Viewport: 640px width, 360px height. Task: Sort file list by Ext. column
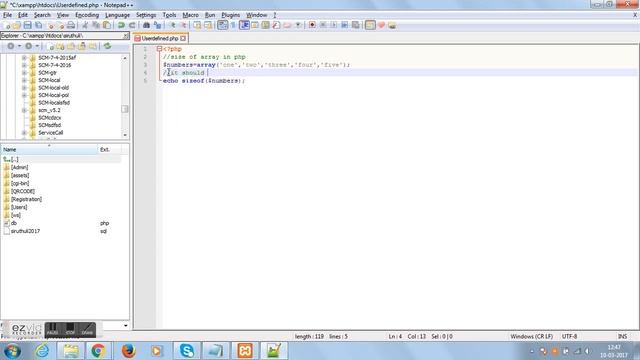[109, 150]
